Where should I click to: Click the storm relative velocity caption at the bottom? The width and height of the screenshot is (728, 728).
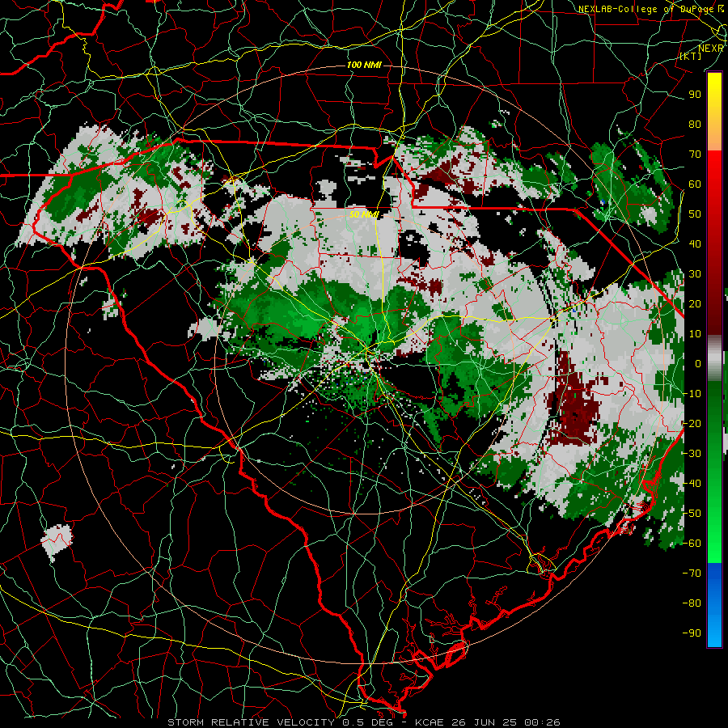[364, 722]
